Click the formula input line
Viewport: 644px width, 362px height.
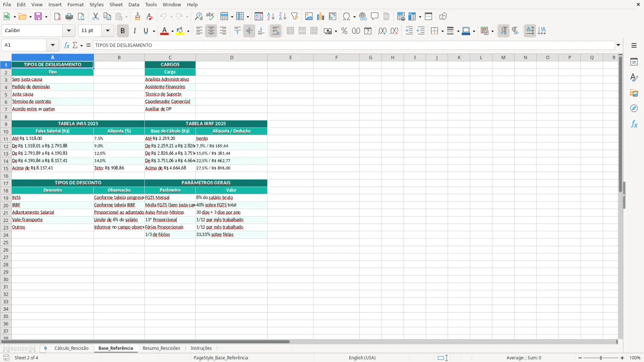(353, 46)
